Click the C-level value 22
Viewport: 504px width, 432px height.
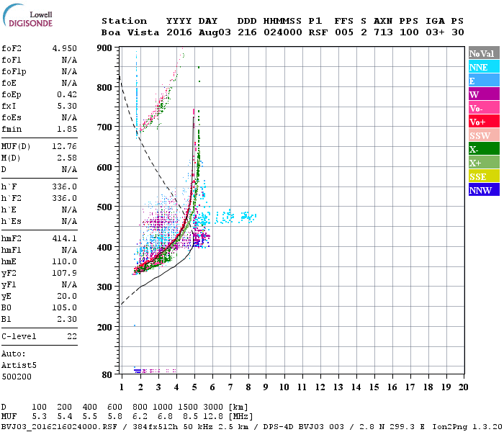coord(72,336)
